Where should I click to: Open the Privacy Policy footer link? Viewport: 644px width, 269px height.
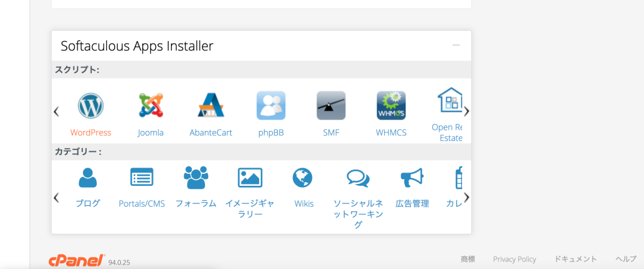click(x=514, y=259)
